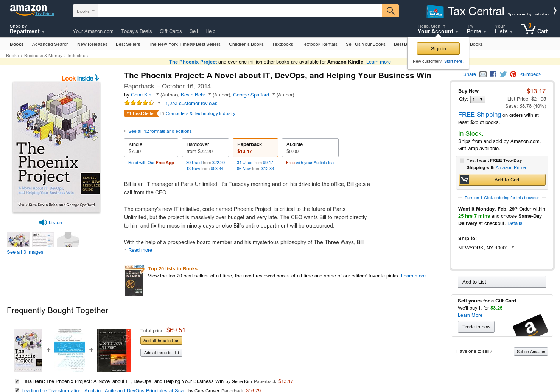560x392 pixels.
Task: Expand the Your Lists dropdown
Action: pyautogui.click(x=504, y=29)
